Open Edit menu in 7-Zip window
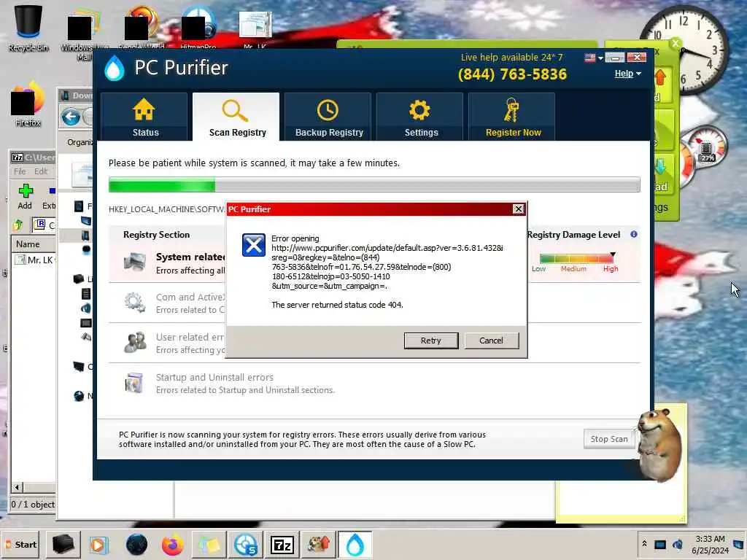The image size is (747, 560). point(41,171)
